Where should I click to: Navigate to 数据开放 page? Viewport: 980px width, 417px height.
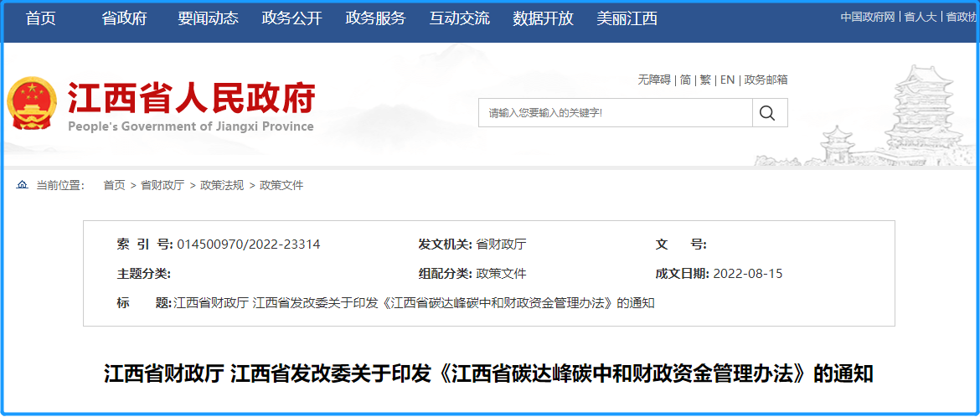(543, 18)
